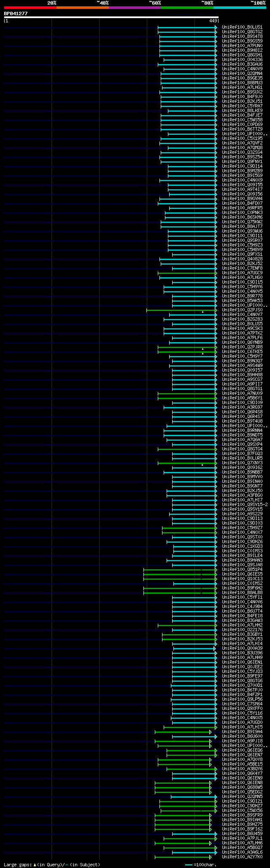The image size is (270, 868).
Task: Click the UniRef100_B8ALB8 hit name
Action: pyautogui.click(x=242, y=592)
